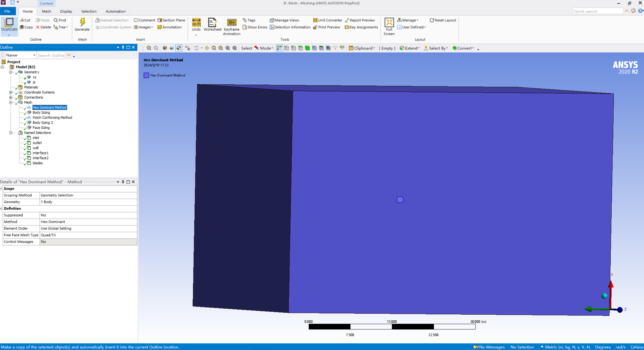Launch Keyframe Animation

tap(231, 27)
